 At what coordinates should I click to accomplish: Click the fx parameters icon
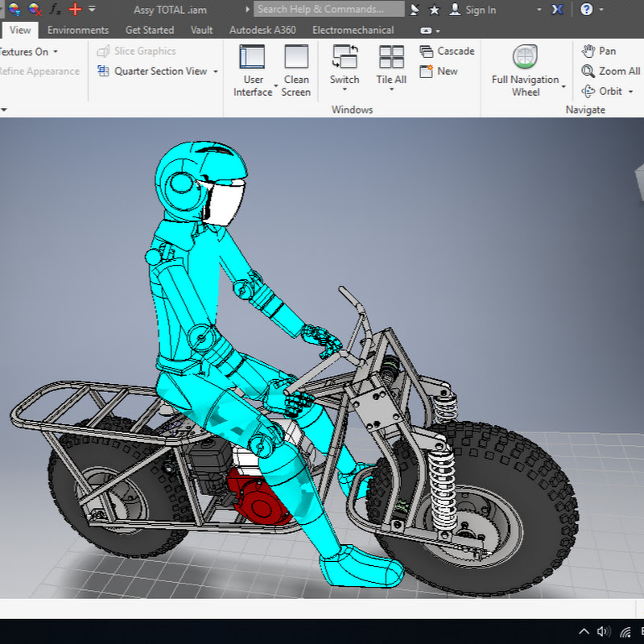pos(55,10)
